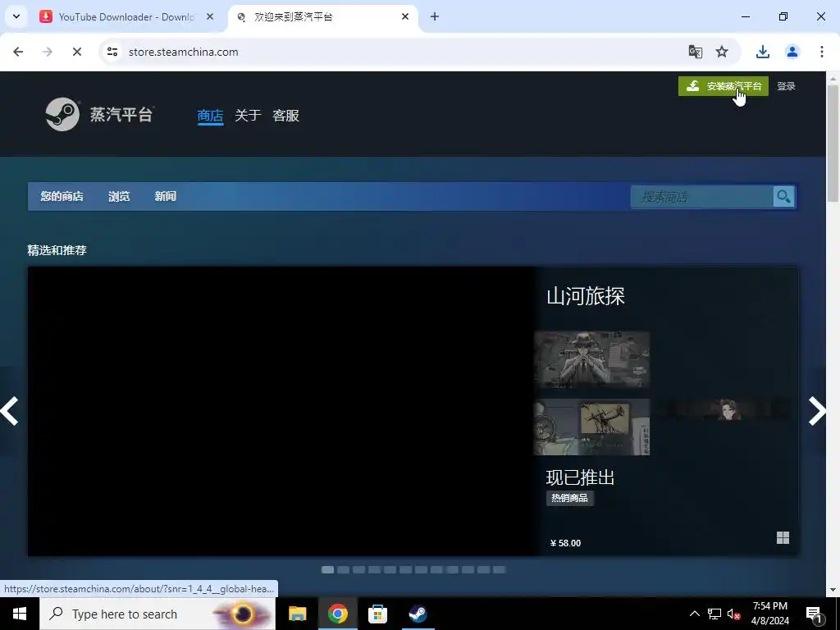Open the Chrome profile icon
840x630 pixels.
pyautogui.click(x=792, y=52)
